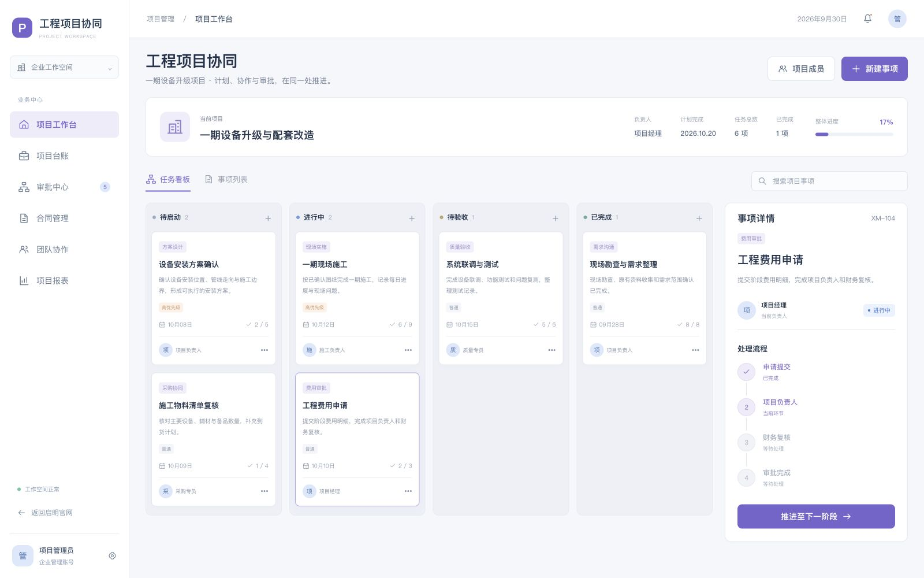Click the 申请提交 completed step checkmark
This screenshot has height=578, width=924.
(x=746, y=372)
